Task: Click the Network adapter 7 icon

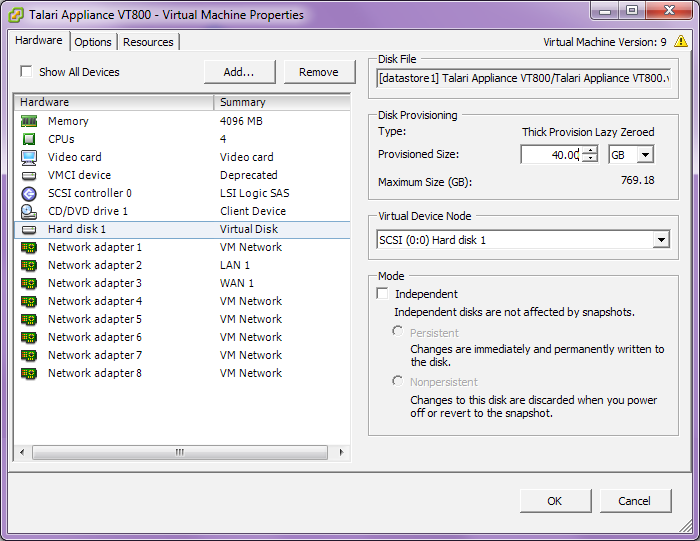Action: (x=29, y=355)
